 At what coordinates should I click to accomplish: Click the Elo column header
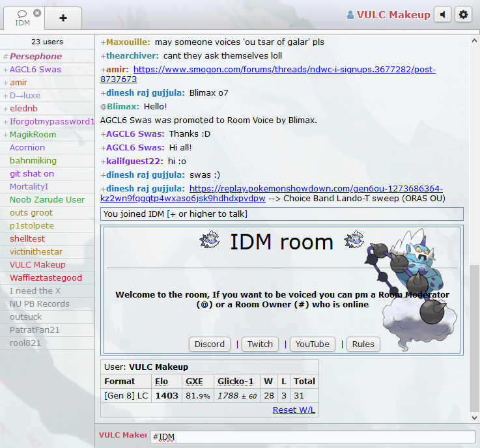[162, 382]
